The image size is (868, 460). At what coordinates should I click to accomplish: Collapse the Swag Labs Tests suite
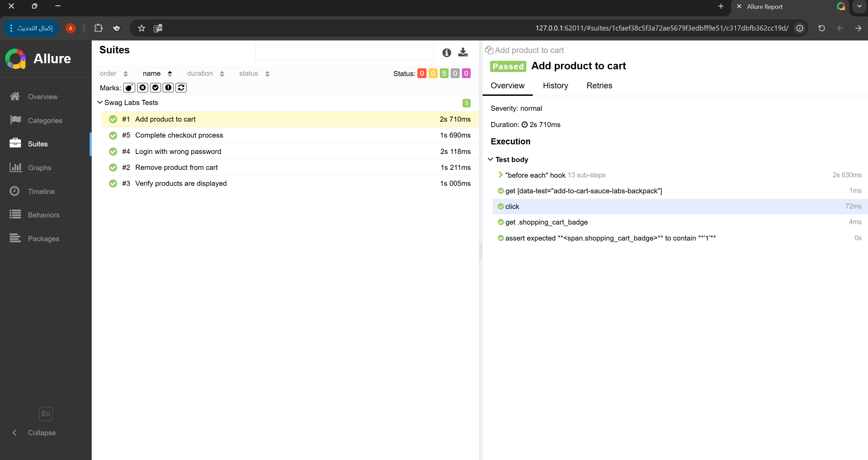(x=100, y=102)
